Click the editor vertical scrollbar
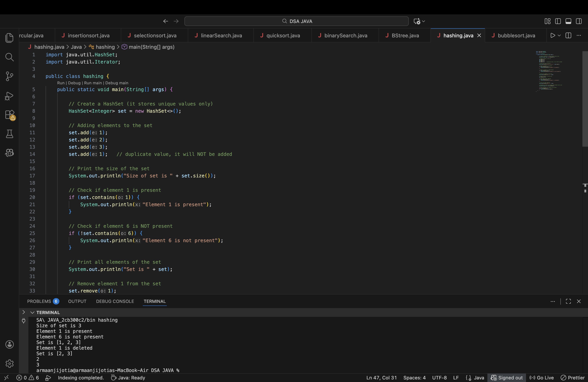This screenshot has height=382, width=588. (585, 99)
